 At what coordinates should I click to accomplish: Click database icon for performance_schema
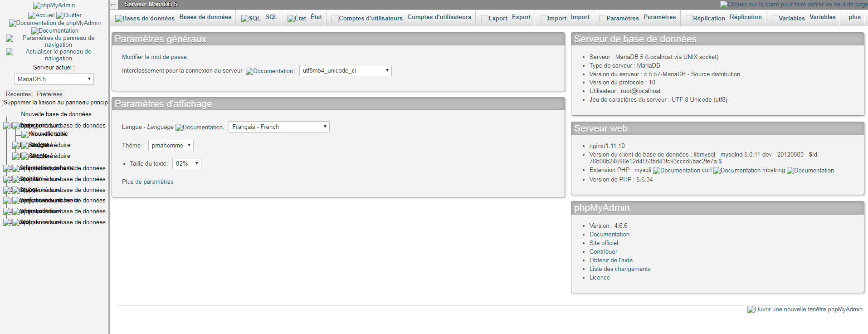click(15, 201)
